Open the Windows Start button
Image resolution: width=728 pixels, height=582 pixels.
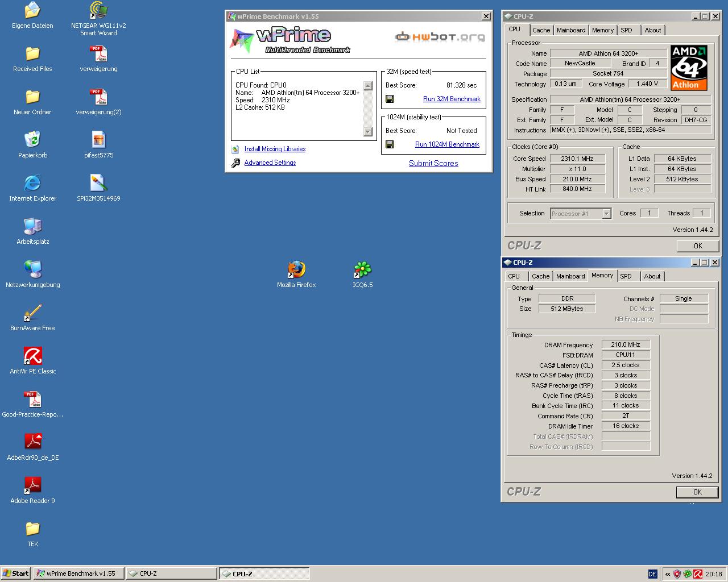(x=16, y=573)
